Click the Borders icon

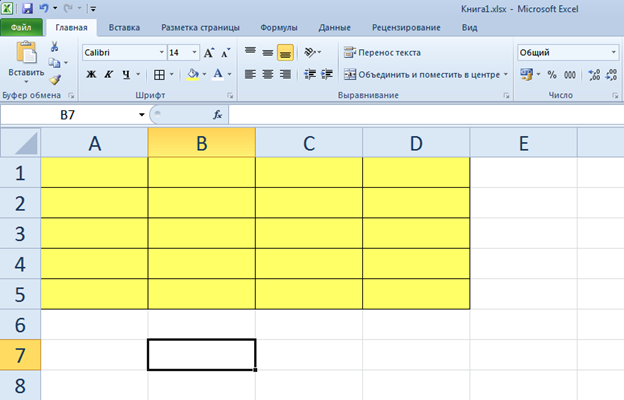(x=159, y=74)
